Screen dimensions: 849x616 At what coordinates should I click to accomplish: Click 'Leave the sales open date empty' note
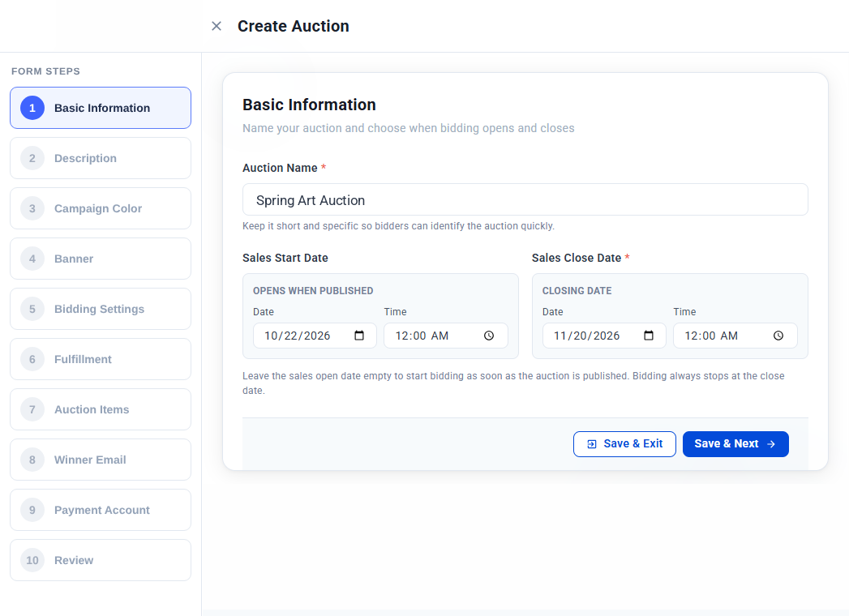[x=513, y=383]
